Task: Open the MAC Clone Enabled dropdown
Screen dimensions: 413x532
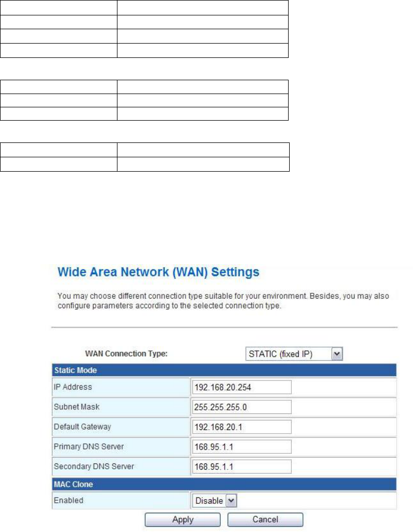Action: 215,501
